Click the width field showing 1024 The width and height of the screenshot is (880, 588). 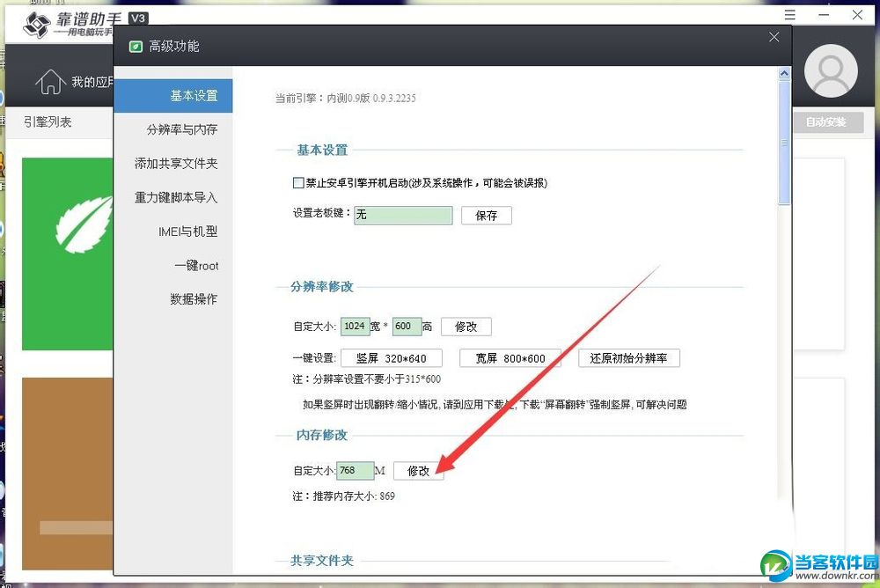click(355, 327)
